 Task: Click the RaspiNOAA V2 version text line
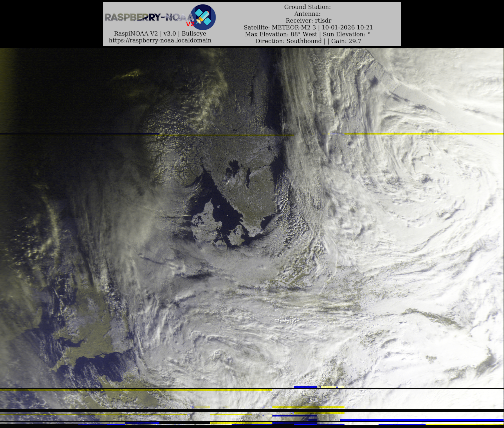160,33
